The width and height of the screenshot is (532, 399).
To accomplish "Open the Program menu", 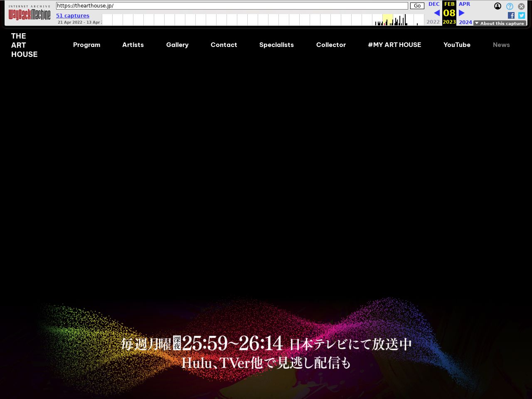I will click(x=86, y=45).
